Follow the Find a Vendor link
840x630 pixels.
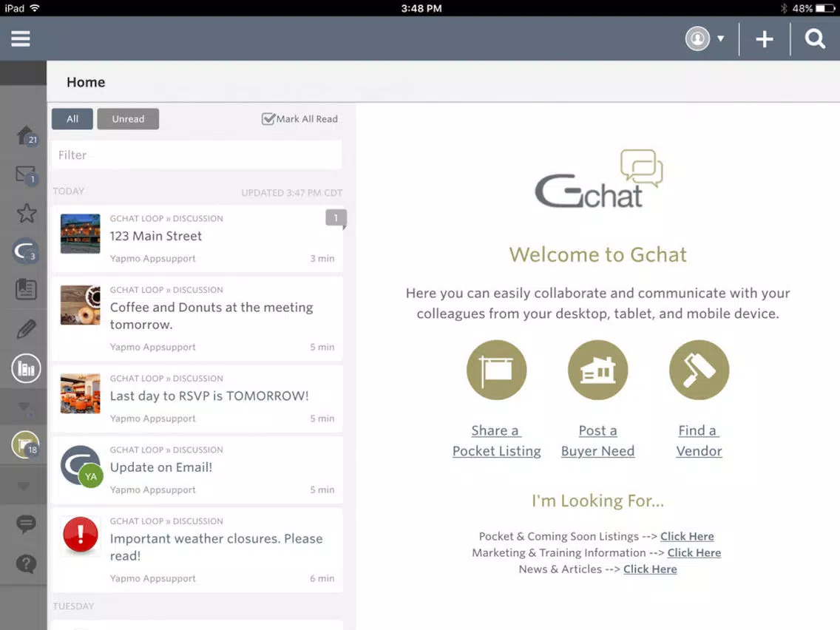pos(699,441)
